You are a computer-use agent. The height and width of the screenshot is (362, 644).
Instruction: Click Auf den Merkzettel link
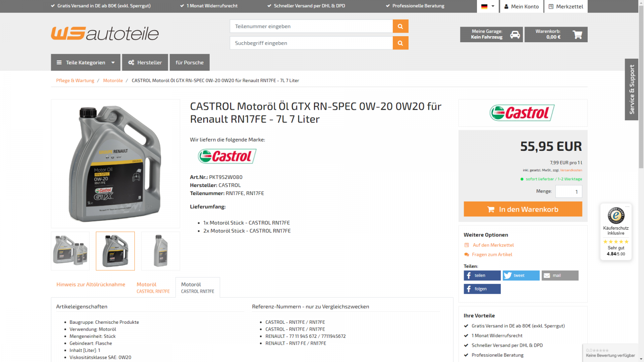pyautogui.click(x=493, y=245)
